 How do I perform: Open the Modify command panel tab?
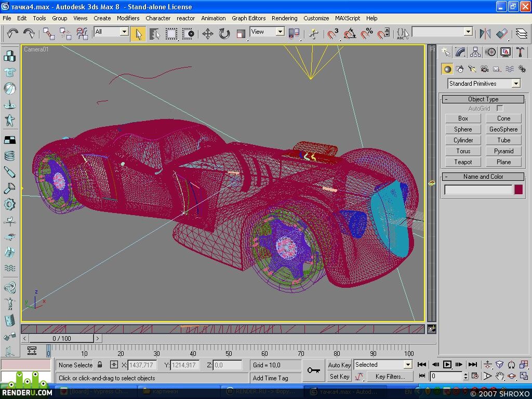(460, 52)
